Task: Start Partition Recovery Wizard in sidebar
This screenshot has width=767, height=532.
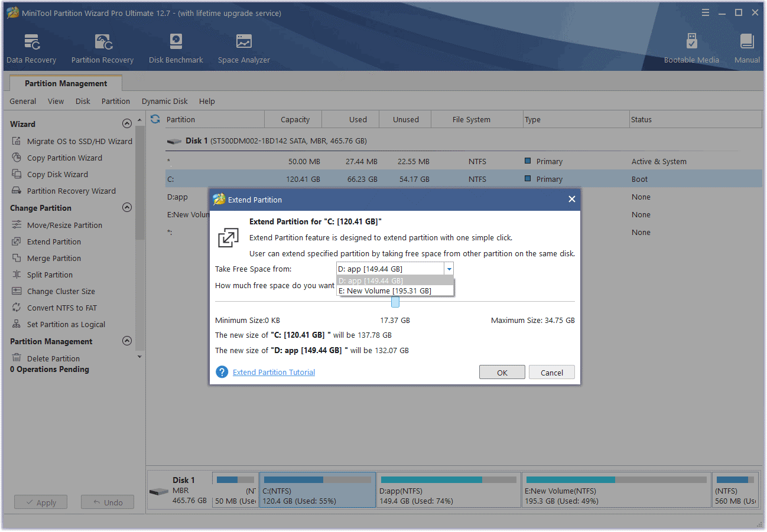Action: pyautogui.click(x=63, y=191)
